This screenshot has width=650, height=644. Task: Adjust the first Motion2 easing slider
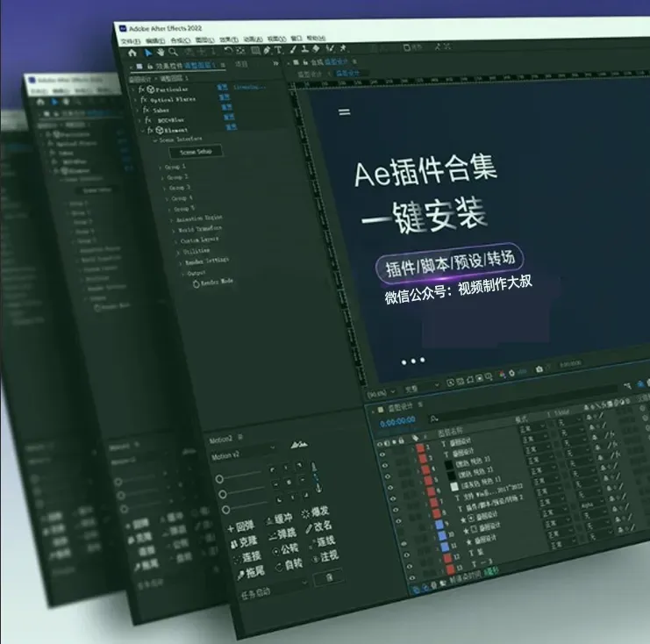click(x=239, y=476)
